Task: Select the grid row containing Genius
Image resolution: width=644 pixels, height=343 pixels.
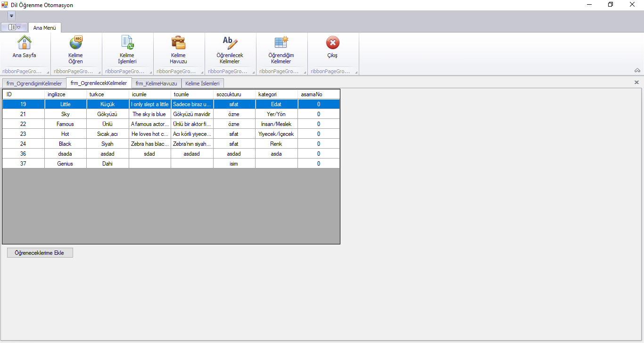Action: click(141, 163)
